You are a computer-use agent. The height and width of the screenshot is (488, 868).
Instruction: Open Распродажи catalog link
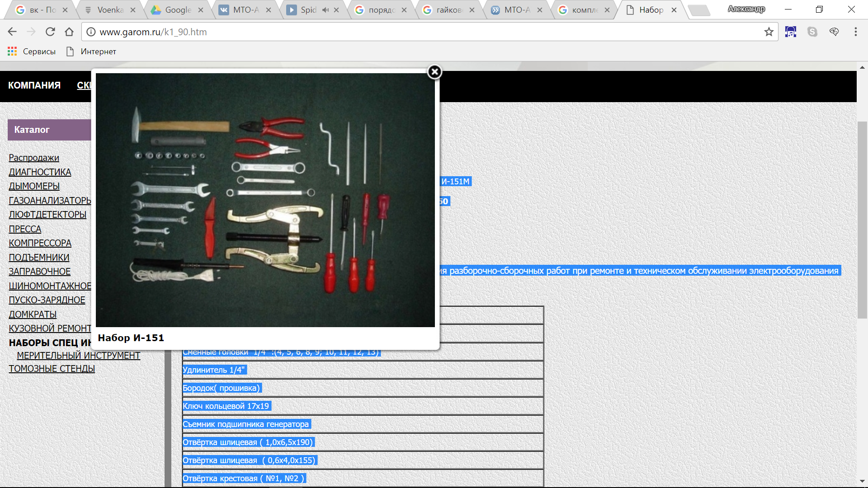pyautogui.click(x=34, y=158)
